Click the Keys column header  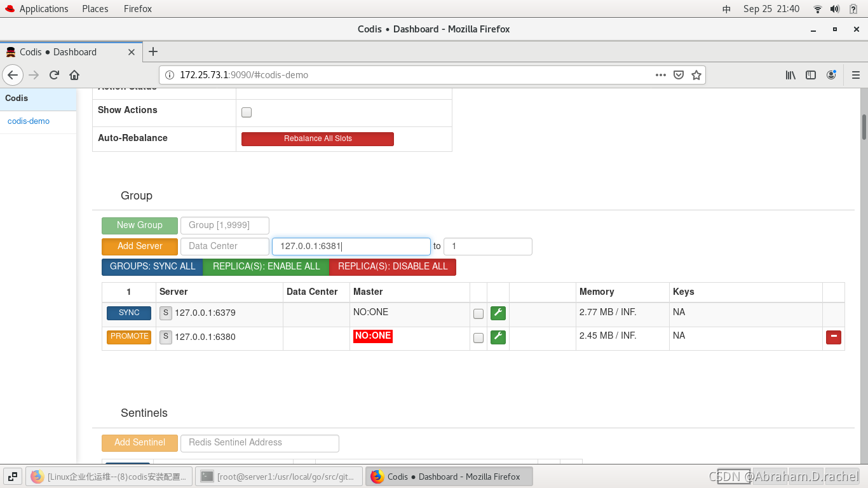point(684,292)
